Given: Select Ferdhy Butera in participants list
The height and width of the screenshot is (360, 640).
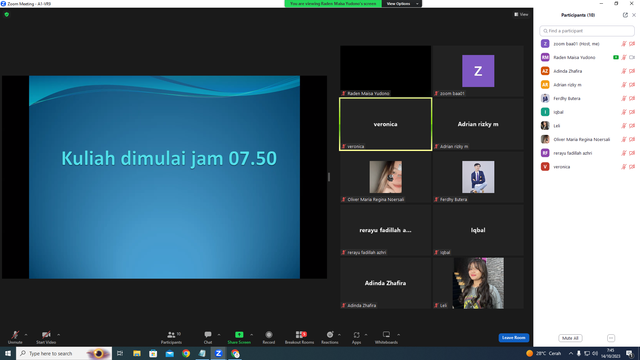Looking at the screenshot, I should tap(587, 98).
